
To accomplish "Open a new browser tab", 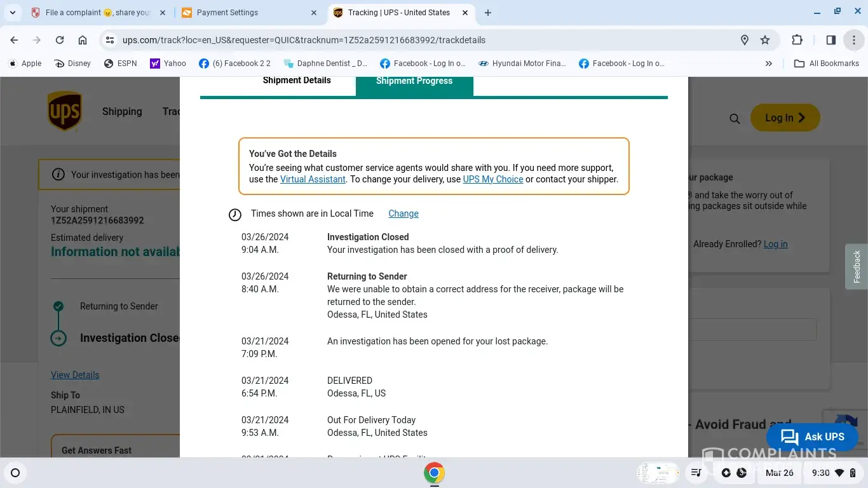I will tap(488, 13).
